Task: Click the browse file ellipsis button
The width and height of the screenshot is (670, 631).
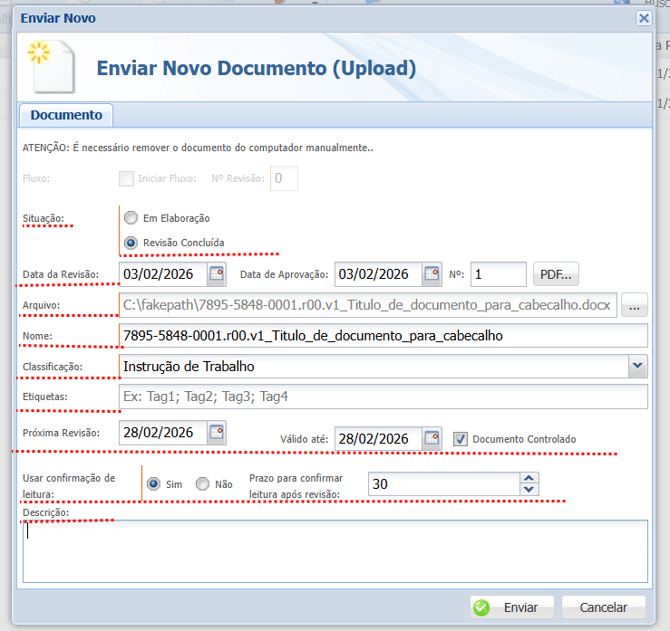Action: [634, 305]
